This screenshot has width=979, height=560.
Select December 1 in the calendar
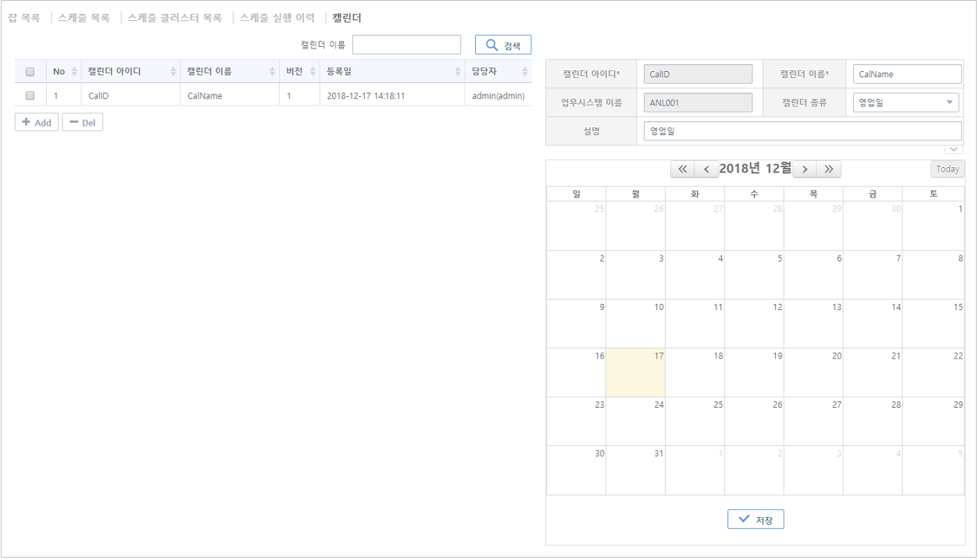coord(934,226)
